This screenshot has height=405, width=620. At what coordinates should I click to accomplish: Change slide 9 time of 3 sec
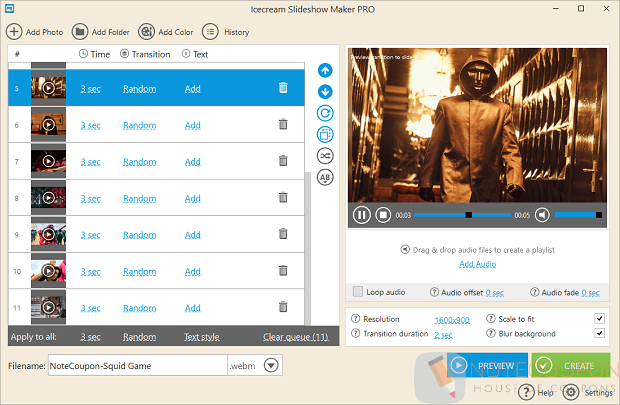(x=91, y=235)
